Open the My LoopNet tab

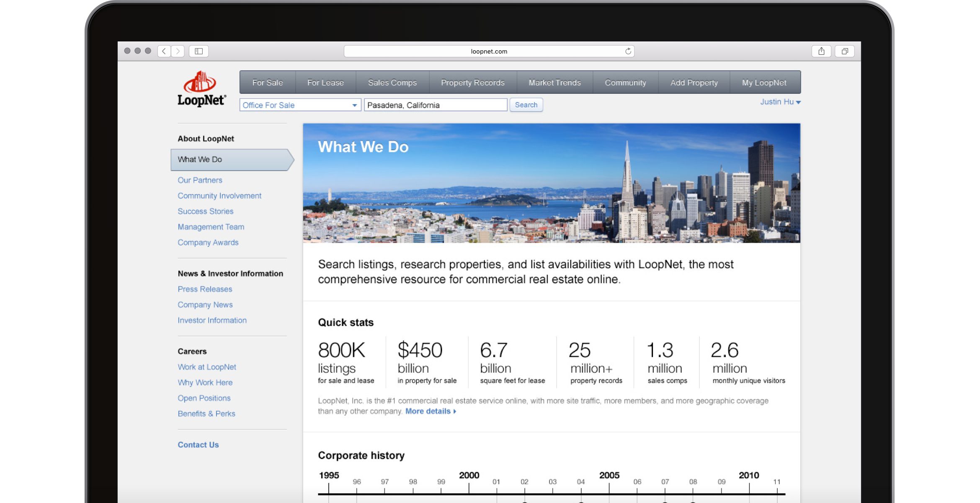click(764, 82)
